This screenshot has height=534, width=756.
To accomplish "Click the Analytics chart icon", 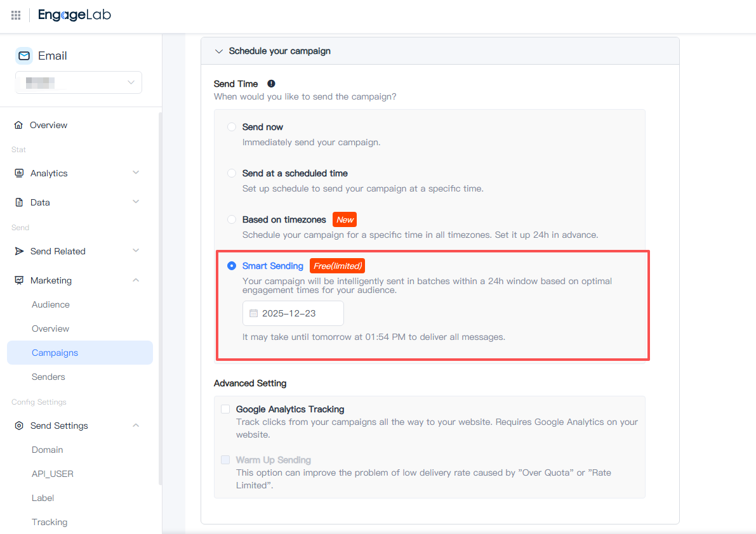I will 18,173.
